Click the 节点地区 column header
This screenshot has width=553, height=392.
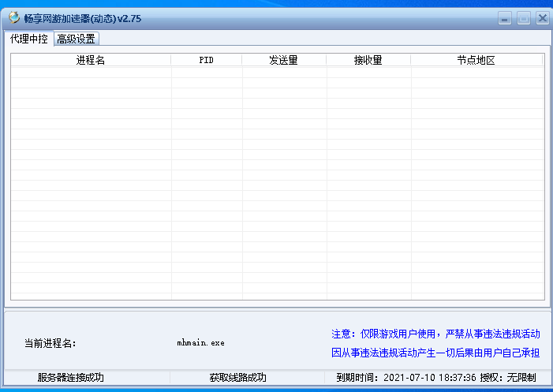[x=476, y=60]
